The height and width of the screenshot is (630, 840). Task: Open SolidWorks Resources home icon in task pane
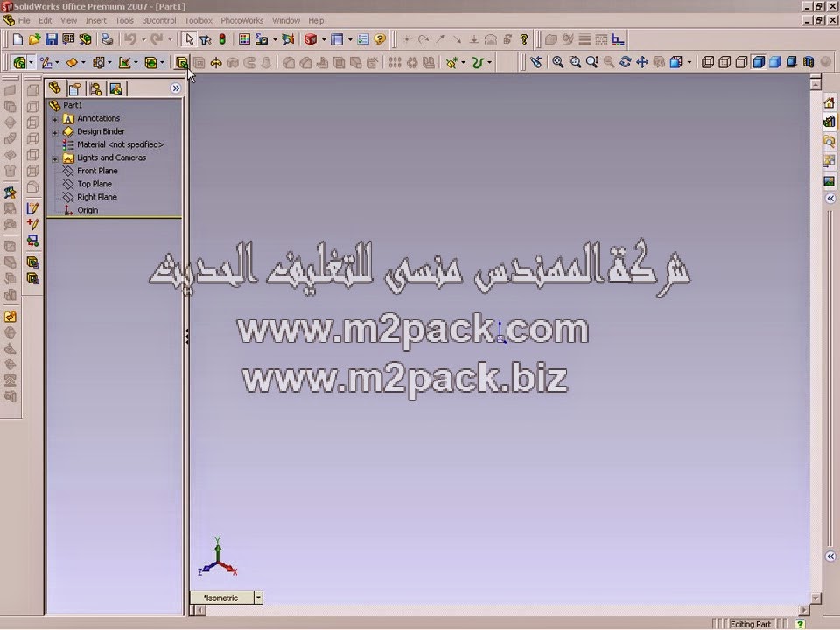tap(829, 103)
